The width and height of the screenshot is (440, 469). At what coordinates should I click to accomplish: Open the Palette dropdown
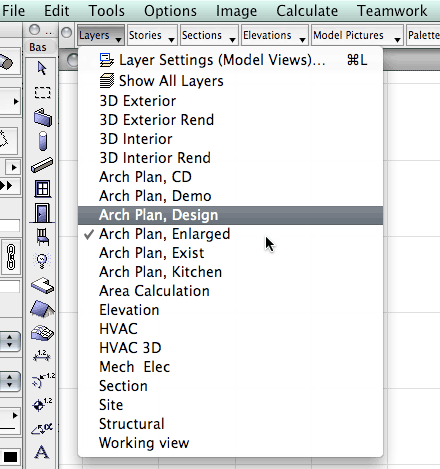click(423, 35)
